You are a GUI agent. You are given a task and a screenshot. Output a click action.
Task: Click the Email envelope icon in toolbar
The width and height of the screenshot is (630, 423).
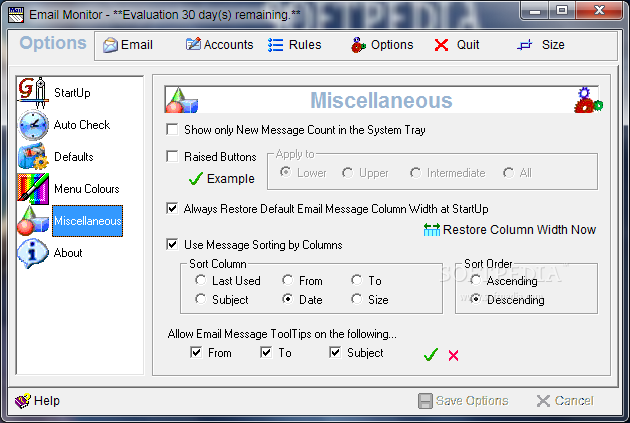click(x=110, y=45)
